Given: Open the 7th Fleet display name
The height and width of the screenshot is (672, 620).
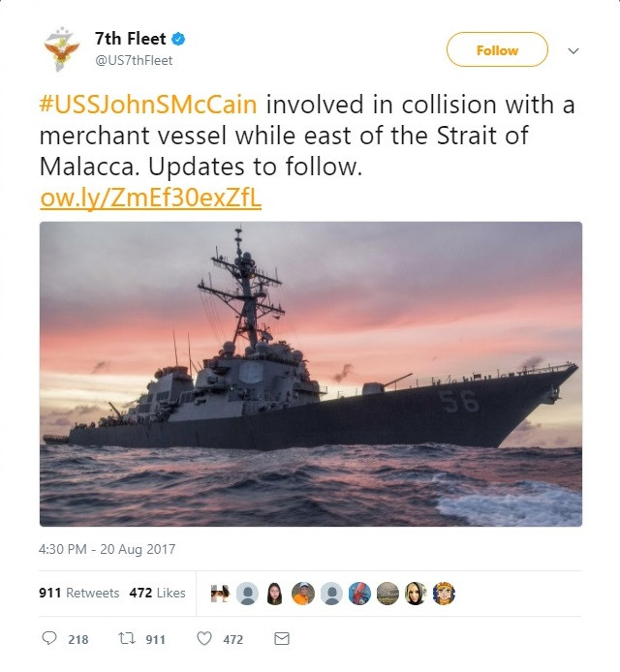Looking at the screenshot, I should 130,40.
